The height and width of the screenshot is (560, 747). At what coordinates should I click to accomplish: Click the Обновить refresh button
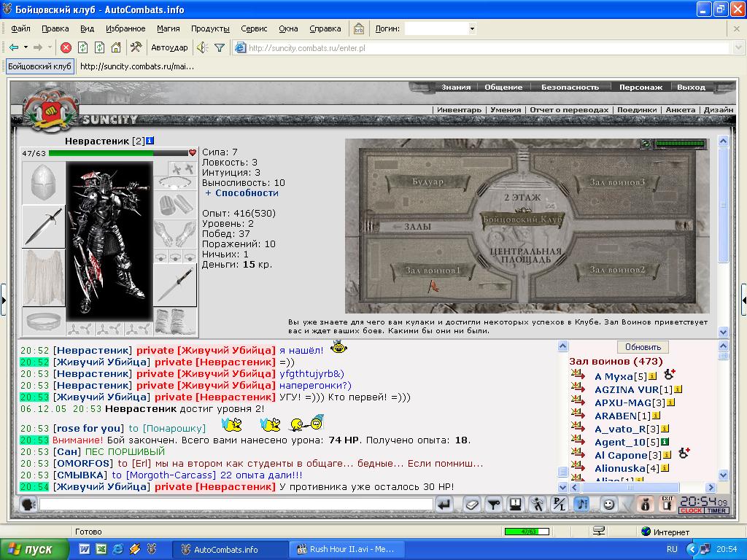(x=643, y=346)
